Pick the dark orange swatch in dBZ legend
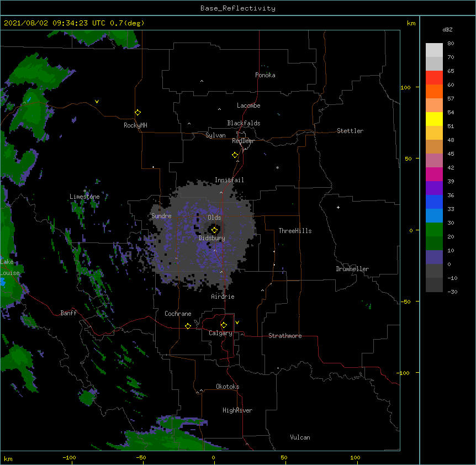Viewport: 476px width, 465px height. click(x=434, y=91)
